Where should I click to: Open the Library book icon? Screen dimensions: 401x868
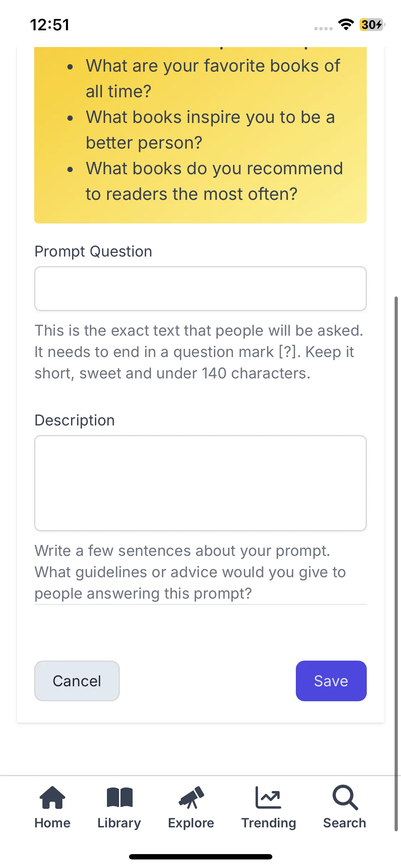pyautogui.click(x=119, y=797)
